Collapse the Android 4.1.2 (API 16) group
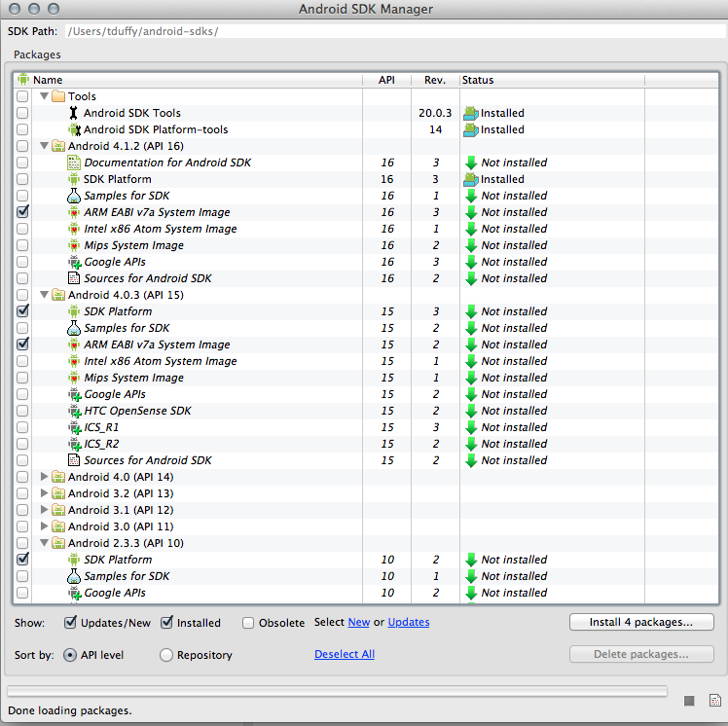 [x=44, y=146]
